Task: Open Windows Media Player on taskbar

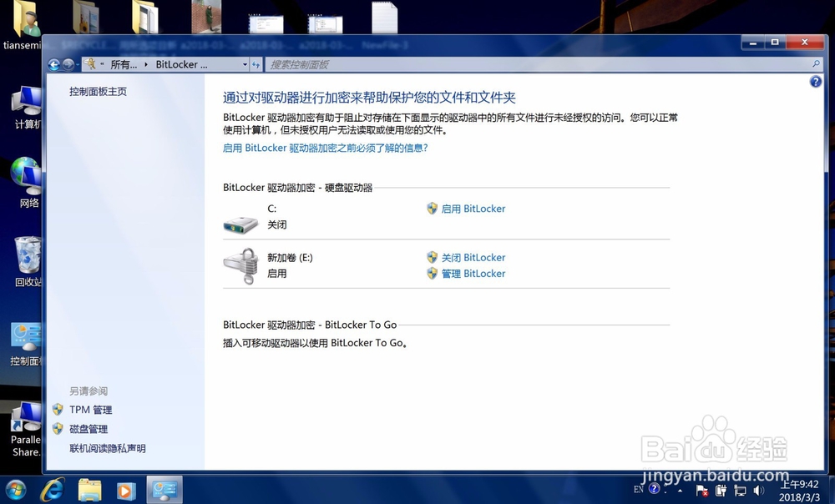Action: [126, 490]
